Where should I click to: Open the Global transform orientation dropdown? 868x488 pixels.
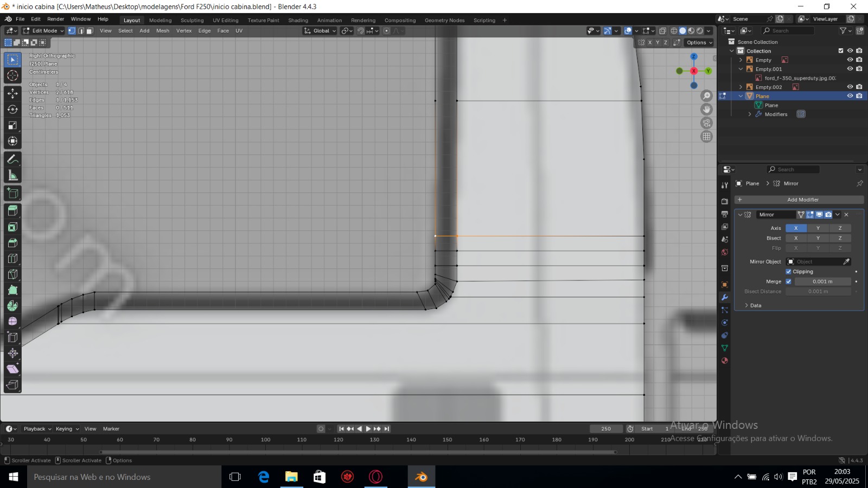320,31
